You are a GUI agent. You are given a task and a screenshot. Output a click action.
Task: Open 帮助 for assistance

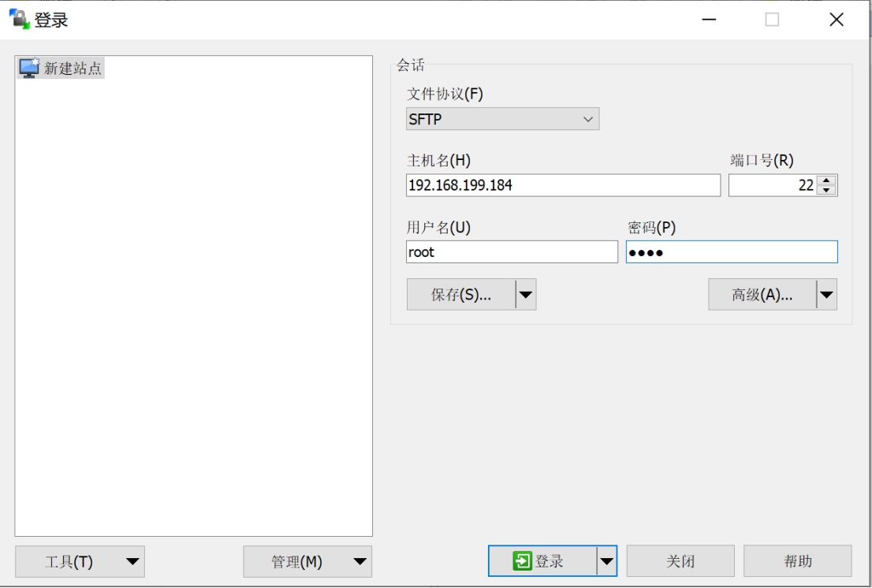pos(799,561)
